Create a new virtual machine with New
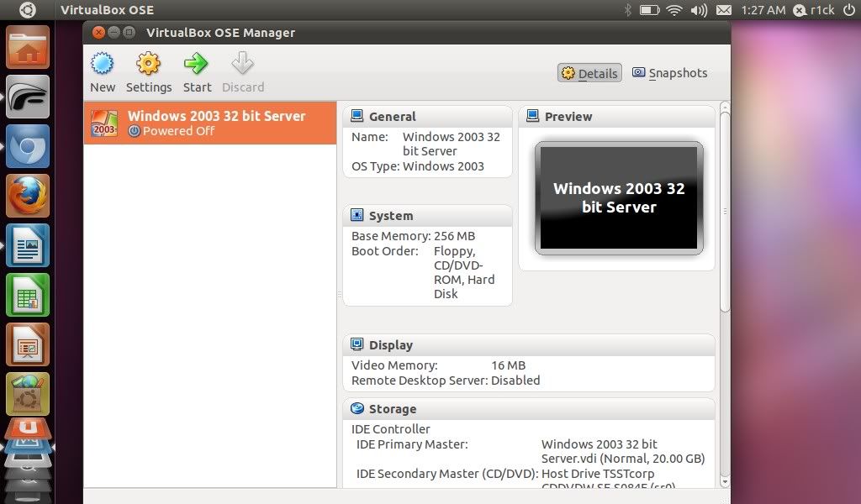Viewport: 861px width, 504px height. coord(103,72)
